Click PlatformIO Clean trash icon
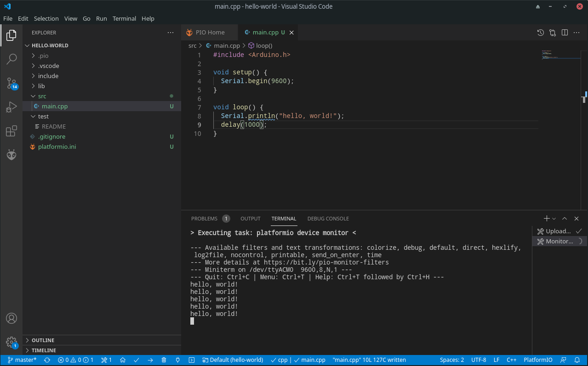The height and width of the screenshot is (366, 588). [164, 360]
